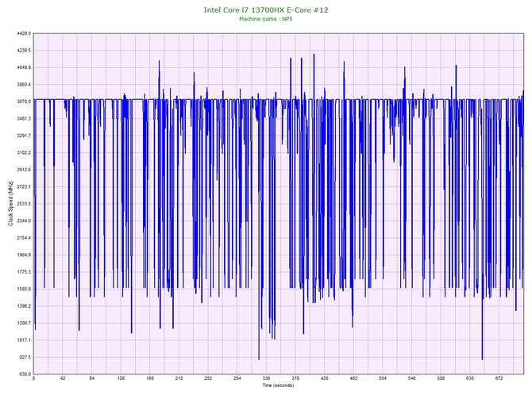Click the 3291.7 y-axis value
Viewport: 532px width, 399px height.
click(x=24, y=136)
